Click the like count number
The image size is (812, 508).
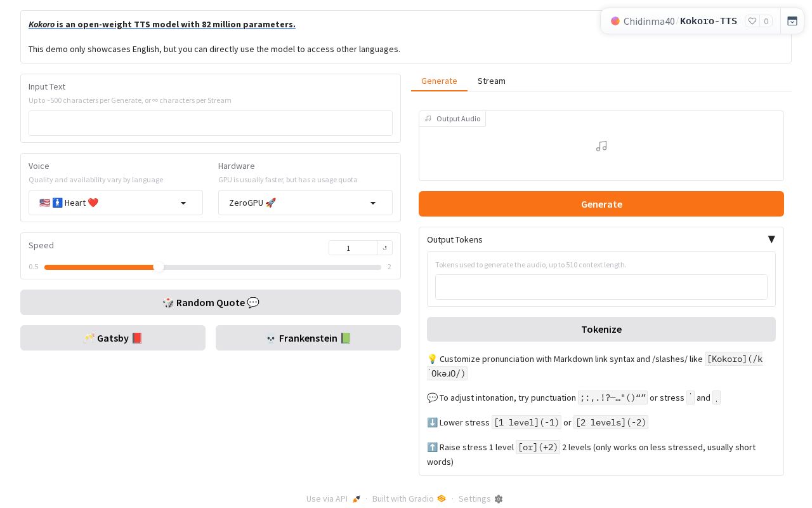coord(766,21)
